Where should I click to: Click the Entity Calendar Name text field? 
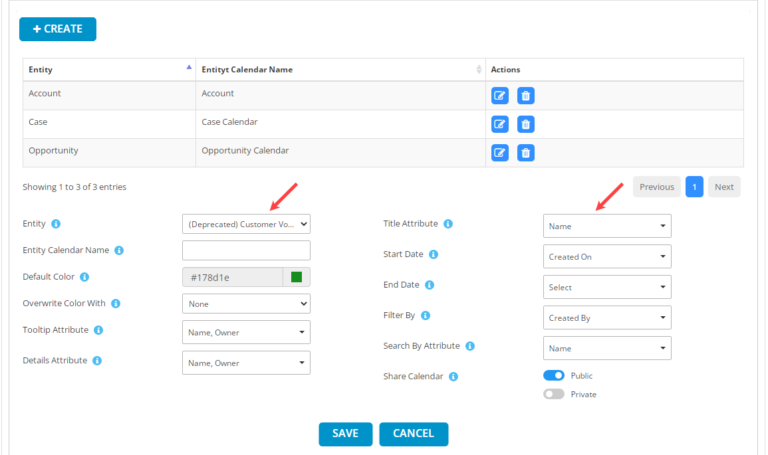tap(246, 250)
